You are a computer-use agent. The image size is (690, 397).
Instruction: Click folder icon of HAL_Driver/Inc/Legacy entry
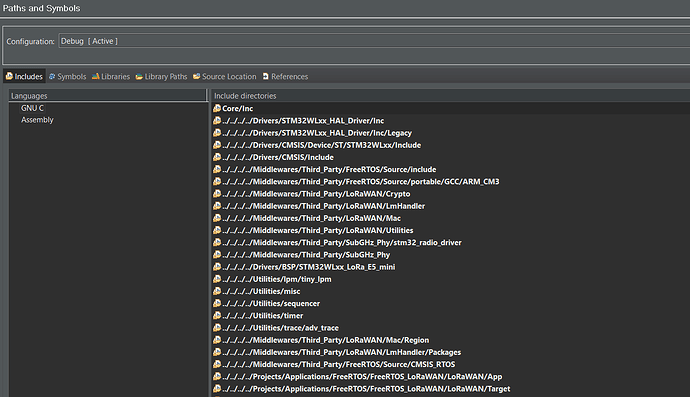pyautogui.click(x=217, y=132)
